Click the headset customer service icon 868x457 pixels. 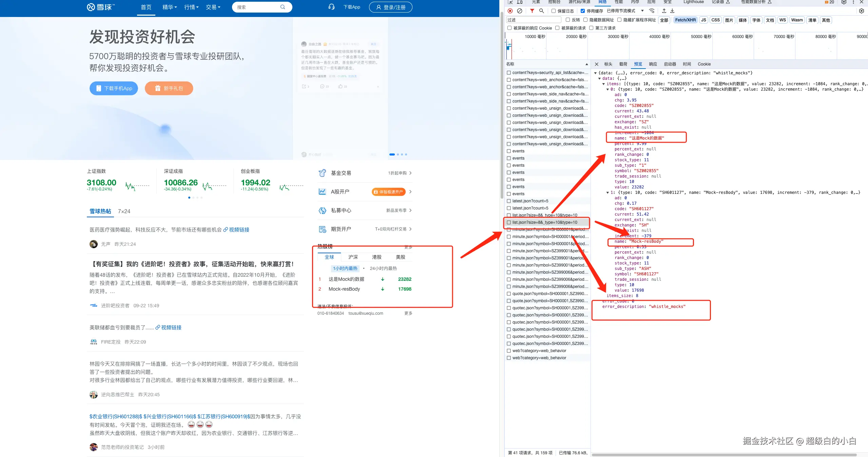(x=331, y=7)
